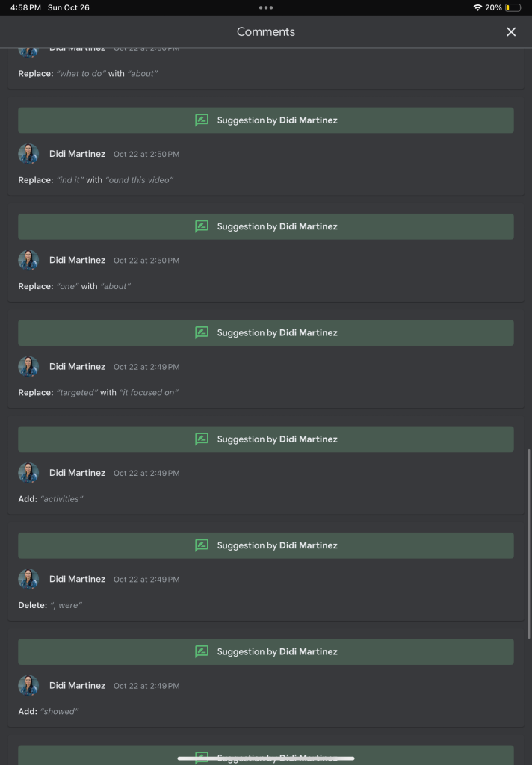The height and width of the screenshot is (765, 532).
Task: Close the Comments panel with the X
Action: (511, 31)
